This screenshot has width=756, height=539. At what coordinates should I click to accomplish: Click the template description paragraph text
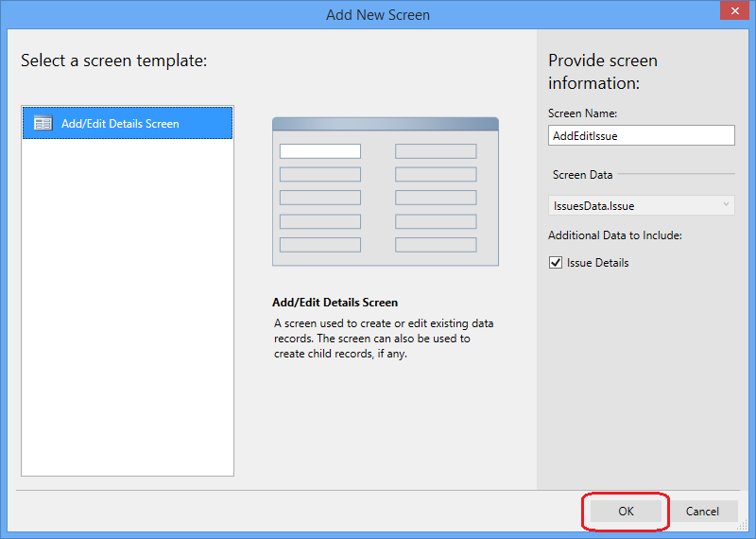(x=384, y=339)
